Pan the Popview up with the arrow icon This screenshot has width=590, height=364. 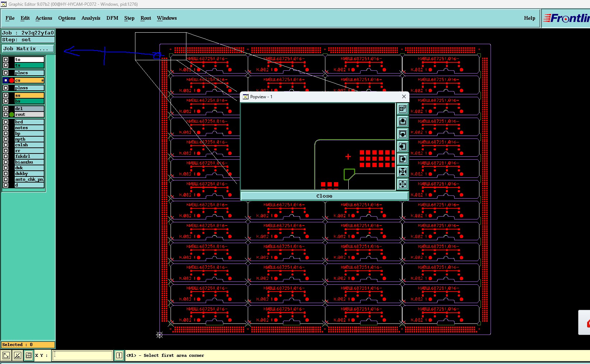click(x=403, y=121)
